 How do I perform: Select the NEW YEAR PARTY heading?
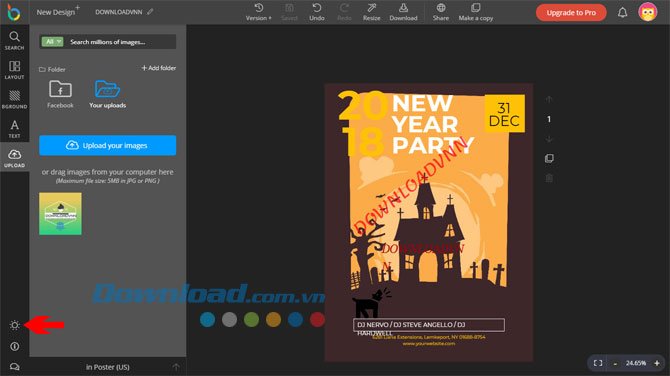(432, 124)
